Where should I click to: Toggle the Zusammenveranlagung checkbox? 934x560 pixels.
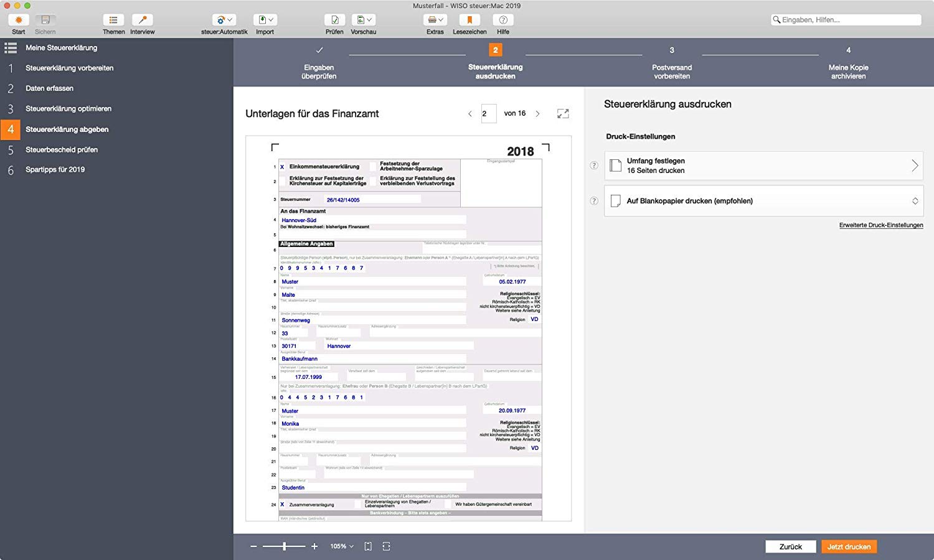point(282,505)
